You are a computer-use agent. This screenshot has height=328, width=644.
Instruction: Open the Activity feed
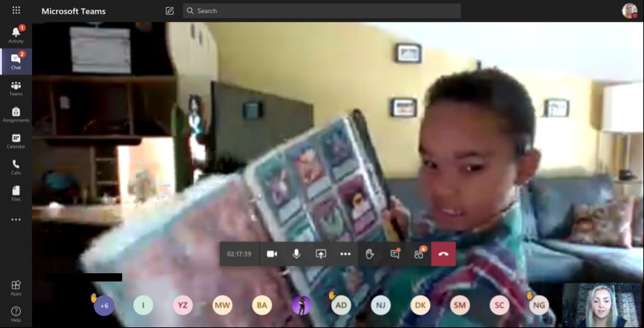[16, 35]
